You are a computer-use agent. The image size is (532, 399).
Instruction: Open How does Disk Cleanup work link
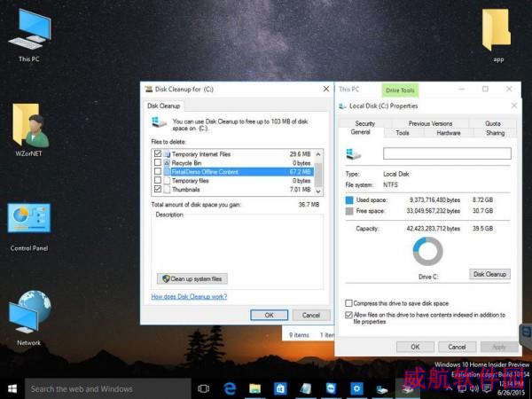click(189, 296)
